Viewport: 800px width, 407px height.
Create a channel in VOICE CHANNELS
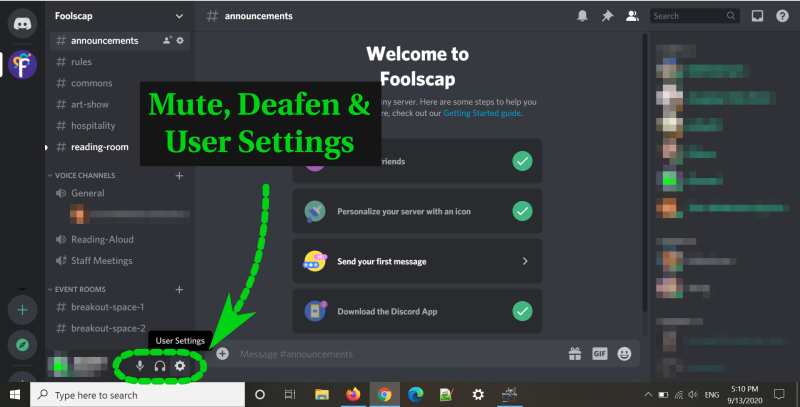pyautogui.click(x=179, y=175)
